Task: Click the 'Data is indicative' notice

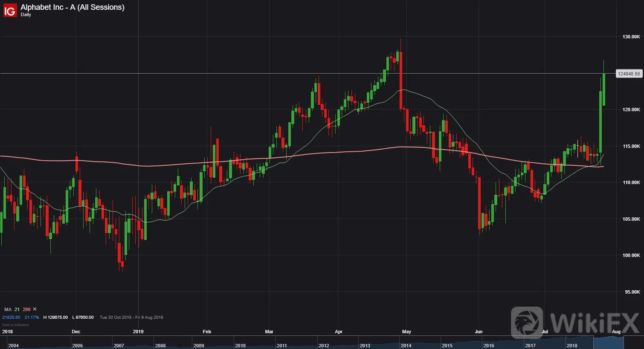Action: [x=15, y=325]
